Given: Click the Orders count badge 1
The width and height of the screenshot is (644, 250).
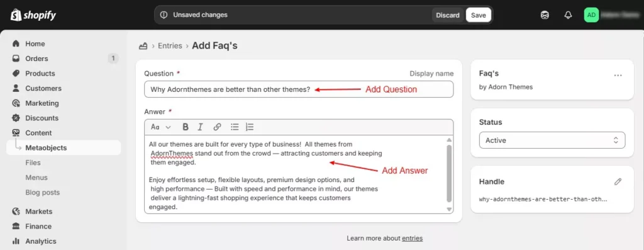Looking at the screenshot, I should (x=113, y=59).
